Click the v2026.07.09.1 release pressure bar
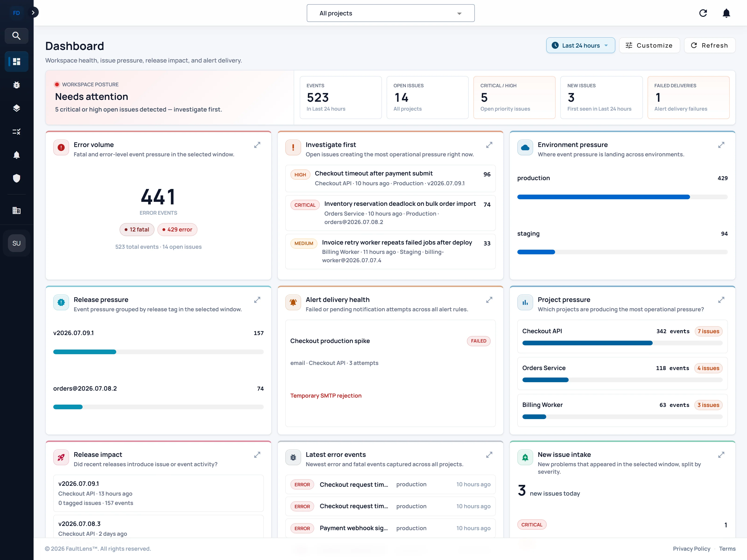Viewport: 747px width, 560px height. point(158,352)
